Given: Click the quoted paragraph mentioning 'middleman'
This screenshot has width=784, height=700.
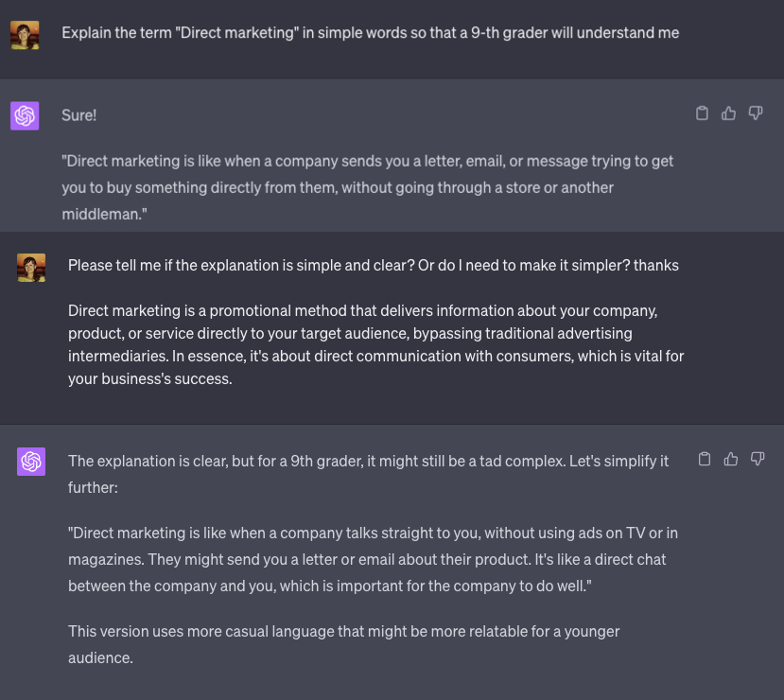Looking at the screenshot, I should [367, 187].
